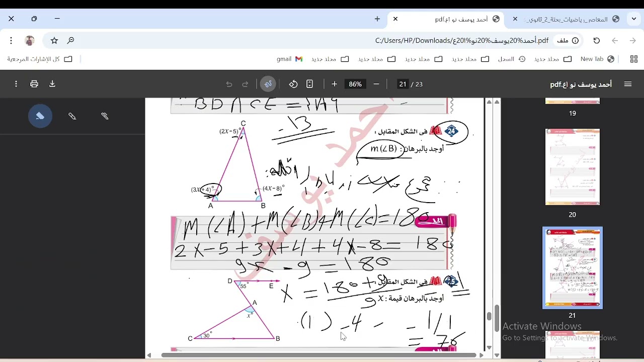The image size is (644, 362).
Task: Click the horizontal scrollbar right arrow
Action: tap(481, 355)
